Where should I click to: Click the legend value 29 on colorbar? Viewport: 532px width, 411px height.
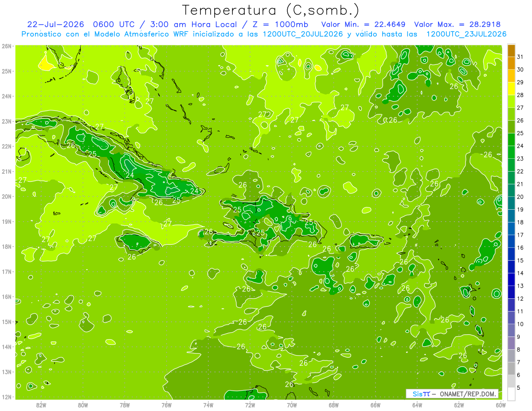pos(520,82)
